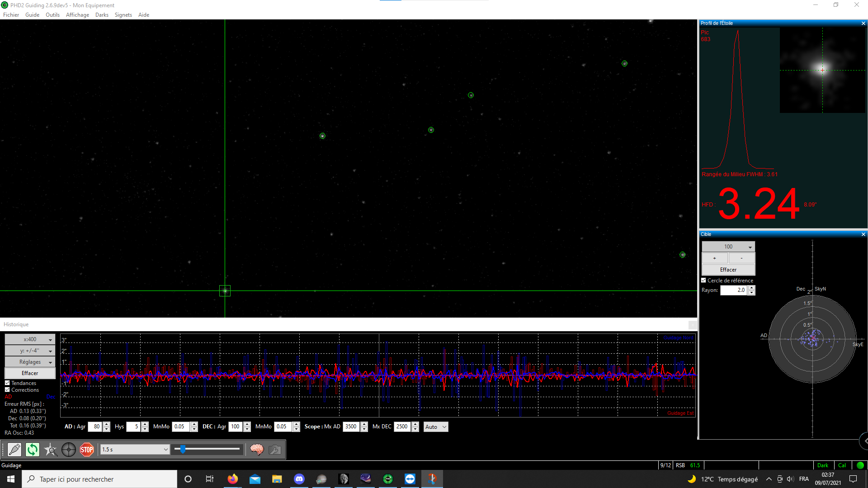Open Stellarium night-sky icon in the taskbar
Image resolution: width=868 pixels, height=488 pixels.
(x=366, y=479)
